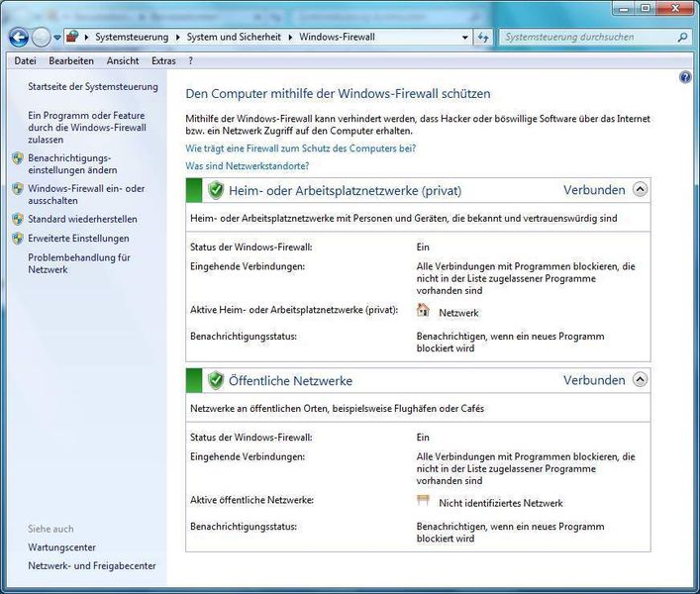The width and height of the screenshot is (700, 594).
Task: Collapse the Öffentliche Netzwerke section chevron
Action: [x=641, y=380]
